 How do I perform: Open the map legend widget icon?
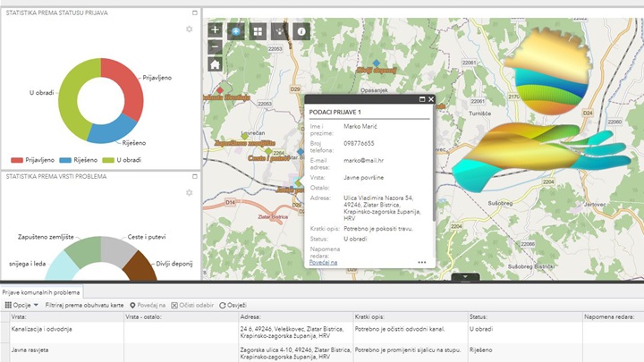point(280,30)
